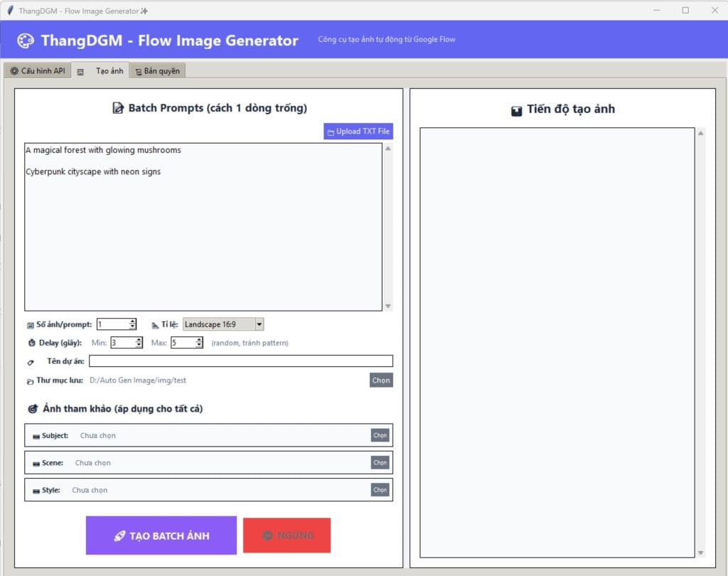
Task: Click the Batch Prompts edit icon
Action: [x=118, y=108]
